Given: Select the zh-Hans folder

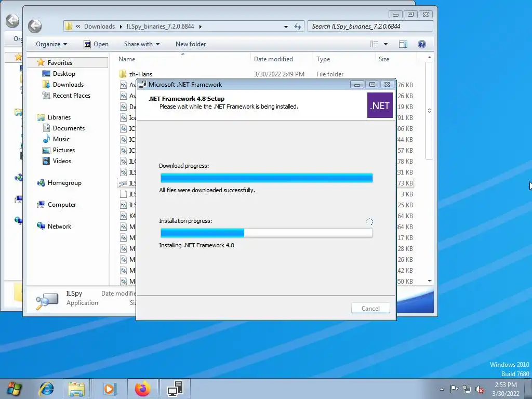Looking at the screenshot, I should (x=140, y=74).
